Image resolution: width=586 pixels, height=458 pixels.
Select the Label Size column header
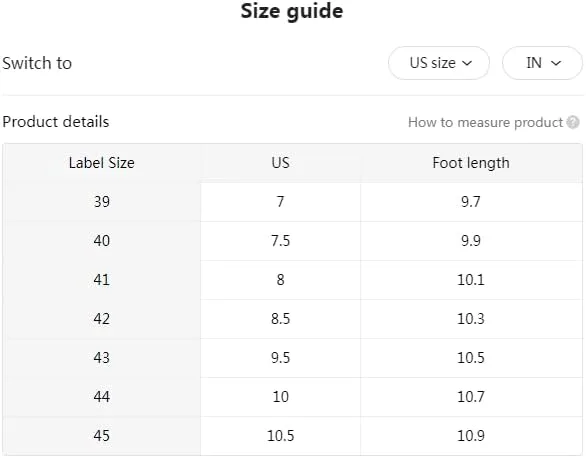pos(102,163)
